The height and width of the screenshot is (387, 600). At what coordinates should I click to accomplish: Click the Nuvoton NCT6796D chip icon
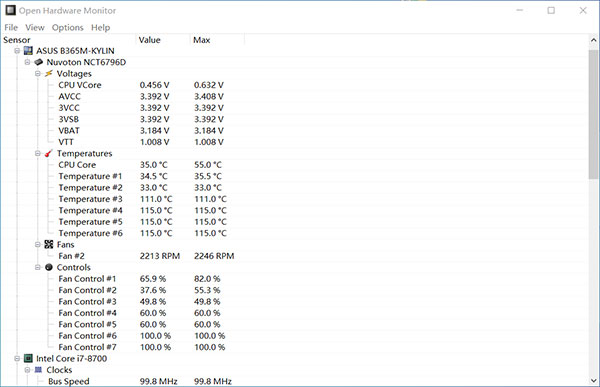click(39, 62)
